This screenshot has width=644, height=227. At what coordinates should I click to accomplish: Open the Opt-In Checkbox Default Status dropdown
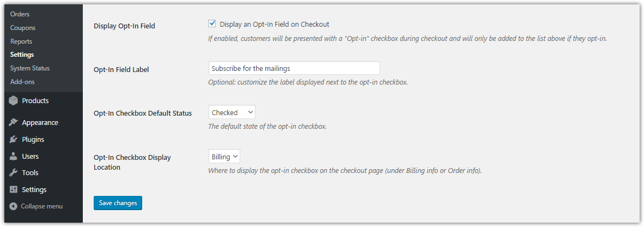tap(232, 112)
